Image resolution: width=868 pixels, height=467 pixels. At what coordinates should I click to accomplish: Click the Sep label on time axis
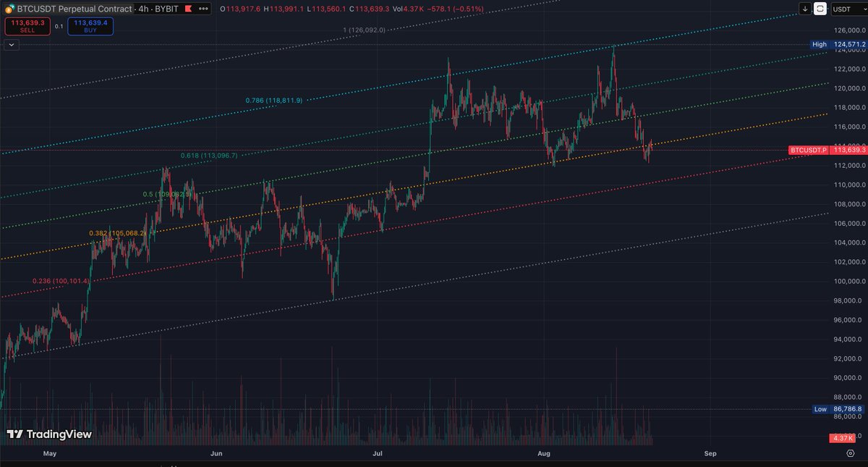pyautogui.click(x=710, y=453)
